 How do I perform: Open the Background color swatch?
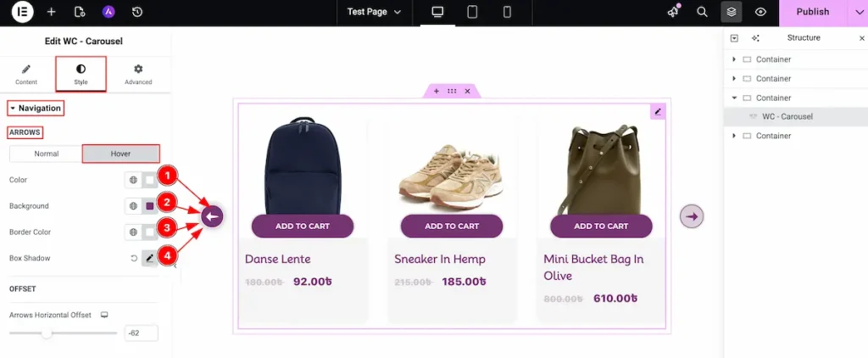tap(150, 206)
